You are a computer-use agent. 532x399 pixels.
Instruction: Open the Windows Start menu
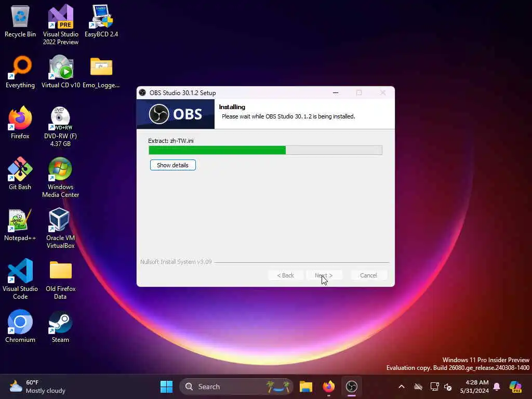(x=166, y=387)
